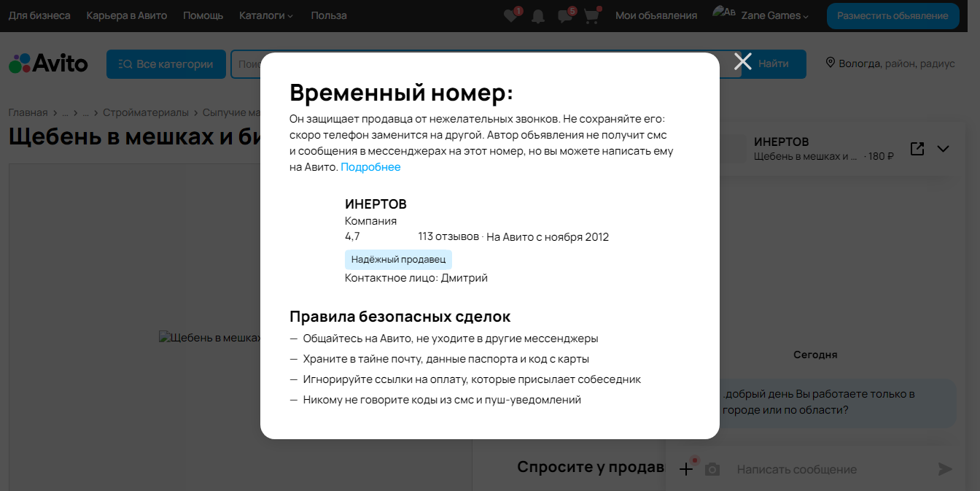
Task: Click the Подробнее link in dialog
Action: tap(370, 167)
